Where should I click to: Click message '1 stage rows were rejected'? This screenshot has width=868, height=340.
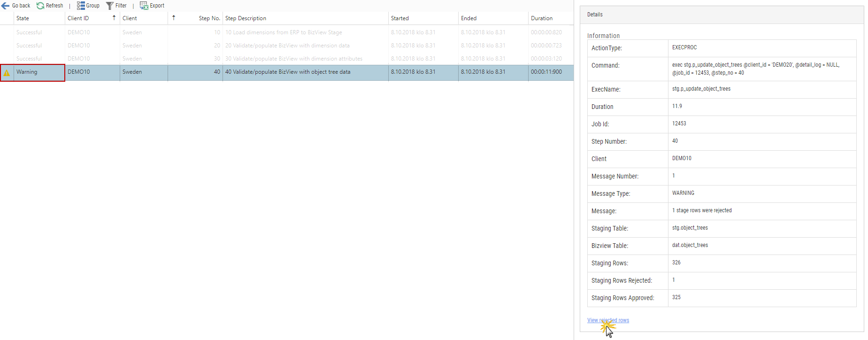coord(702,210)
